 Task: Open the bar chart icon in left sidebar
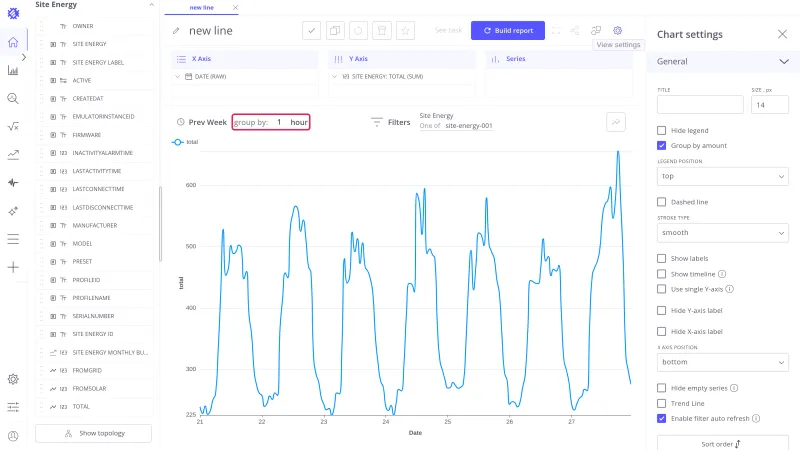13,70
